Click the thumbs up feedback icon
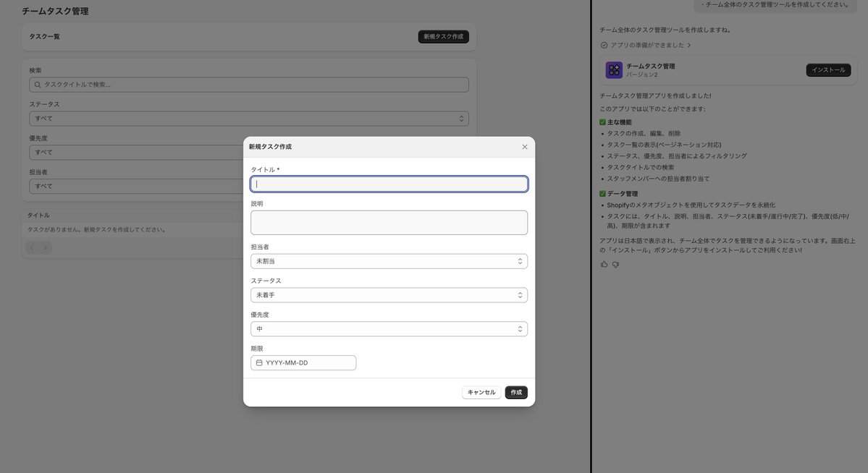 pos(604,265)
